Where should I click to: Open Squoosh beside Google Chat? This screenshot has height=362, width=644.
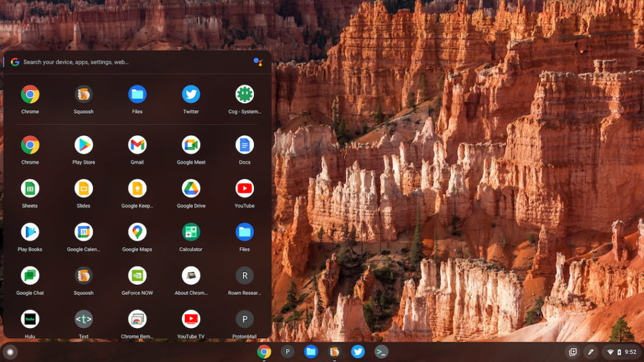(x=84, y=275)
